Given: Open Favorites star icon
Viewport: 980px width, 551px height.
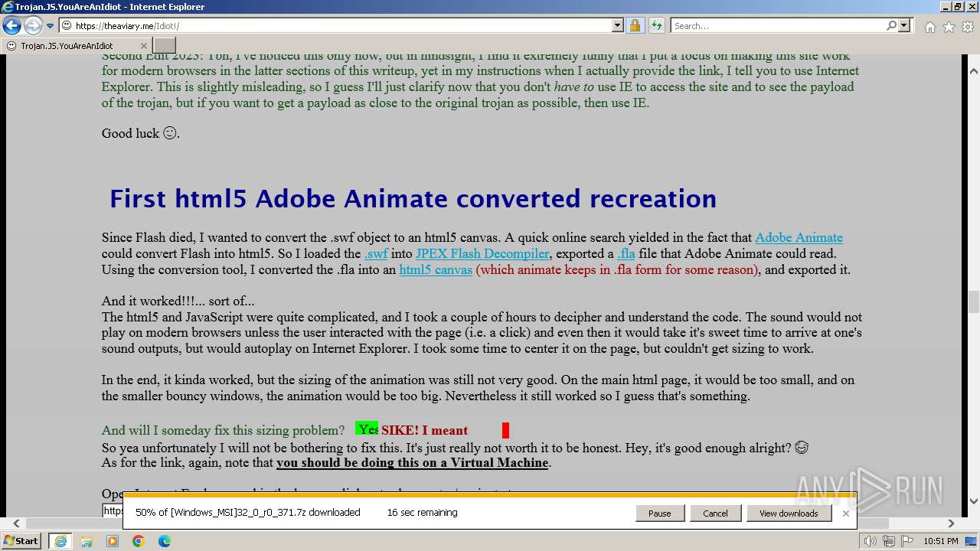Looking at the screenshot, I should tap(949, 27).
